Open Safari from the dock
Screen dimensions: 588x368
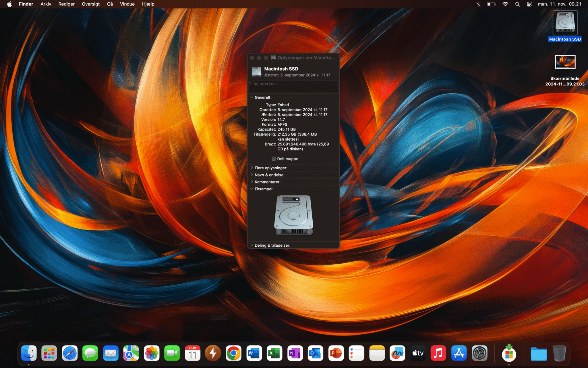coord(70,353)
